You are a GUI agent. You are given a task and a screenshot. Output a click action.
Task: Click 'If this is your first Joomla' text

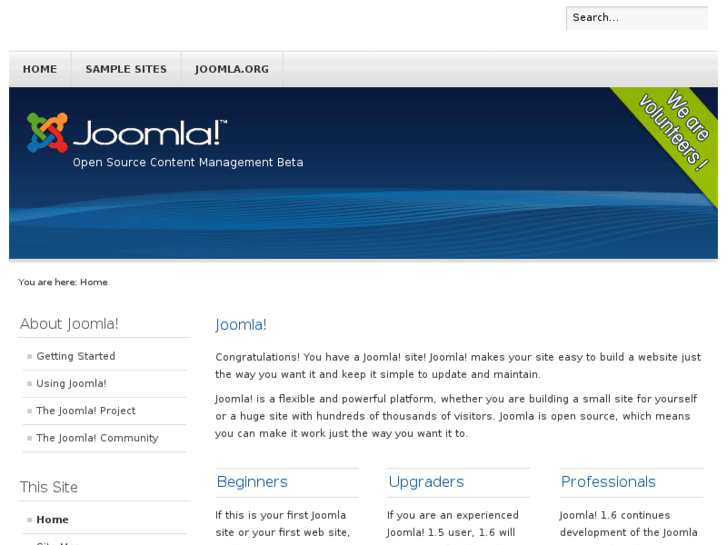click(281, 515)
